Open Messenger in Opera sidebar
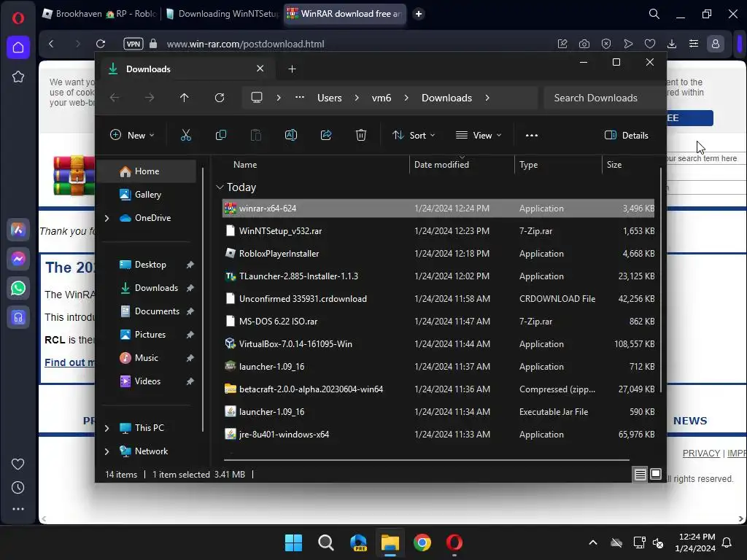The height and width of the screenshot is (560, 747). (x=18, y=259)
